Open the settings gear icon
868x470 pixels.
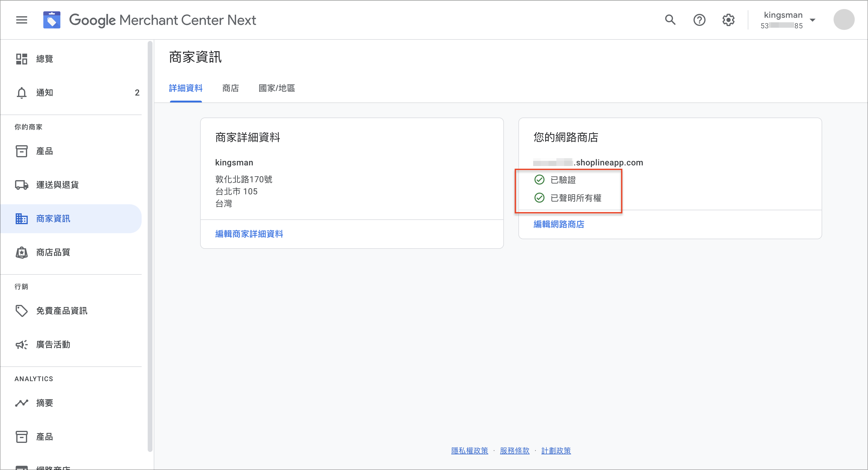[x=728, y=20]
